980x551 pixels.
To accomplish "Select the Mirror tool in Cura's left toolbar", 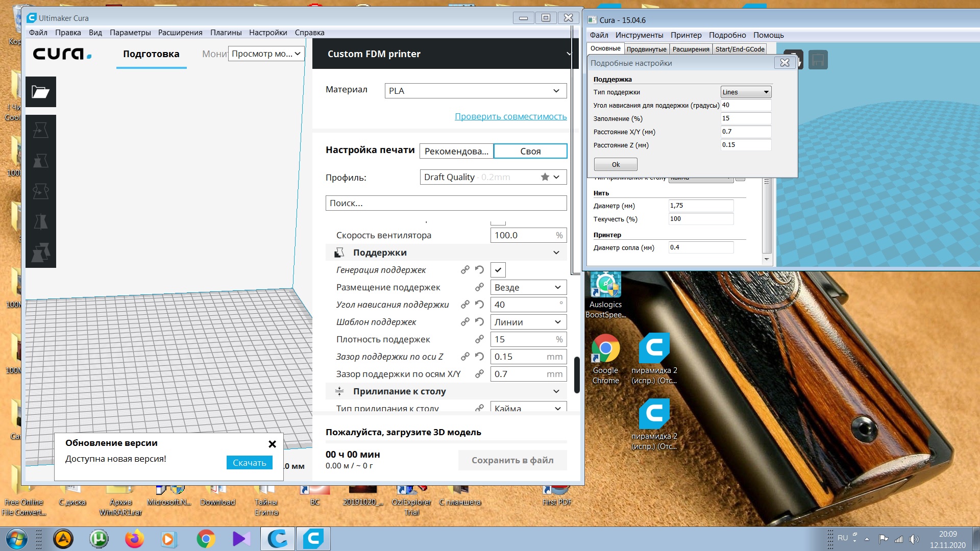I will pyautogui.click(x=40, y=222).
